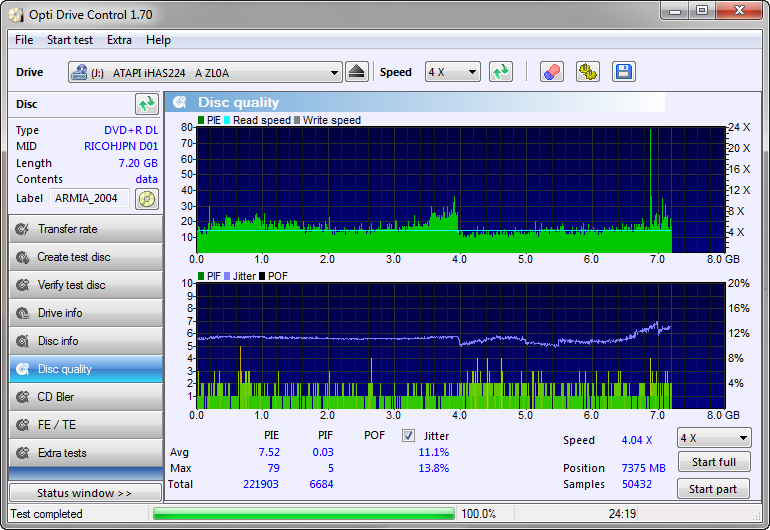
Task: Click the gray Write speed legend swatch
Action: pyautogui.click(x=297, y=120)
